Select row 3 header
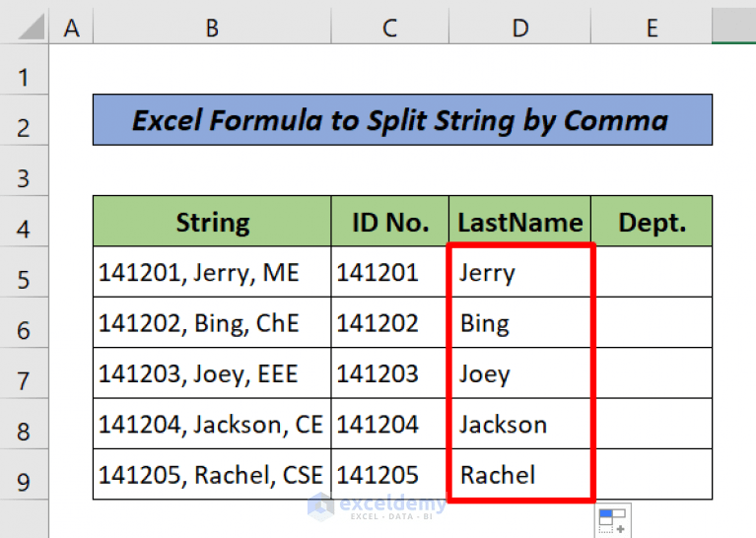Image resolution: width=756 pixels, height=538 pixels. click(x=24, y=170)
